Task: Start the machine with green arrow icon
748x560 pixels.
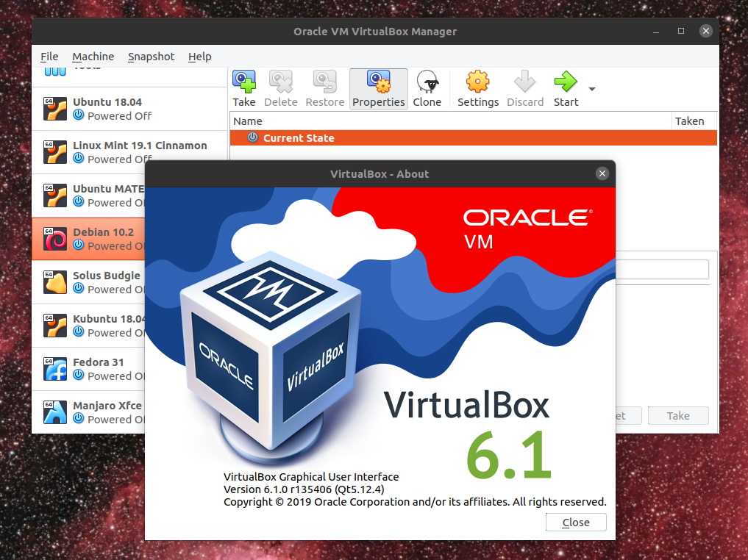Action: tap(566, 82)
